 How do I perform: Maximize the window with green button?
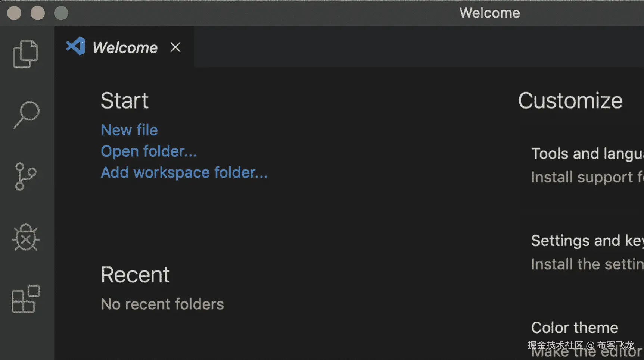(x=61, y=13)
